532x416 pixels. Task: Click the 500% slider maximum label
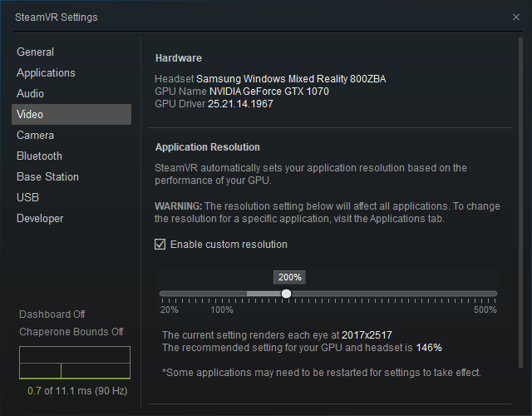(x=485, y=310)
